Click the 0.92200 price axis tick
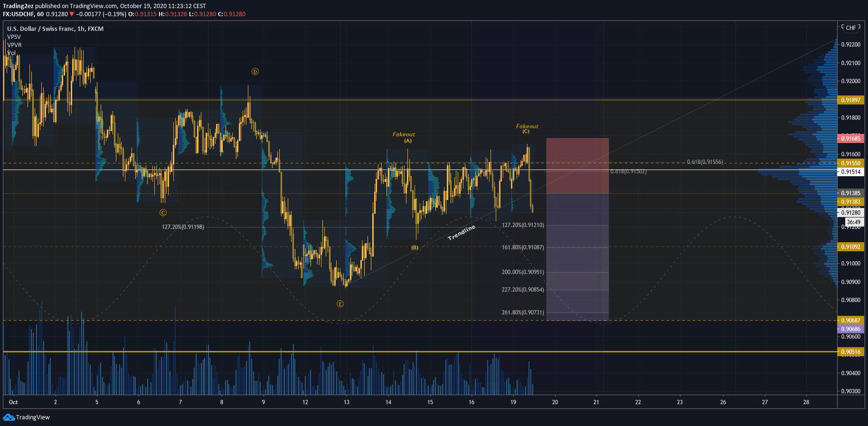 850,45
